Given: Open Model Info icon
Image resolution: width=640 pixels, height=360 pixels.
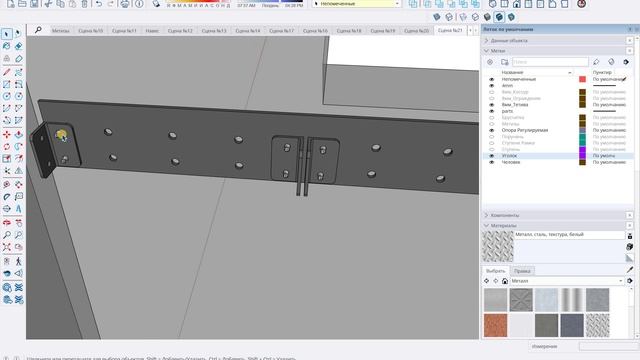Looking at the screenshot, I should coord(139,4).
